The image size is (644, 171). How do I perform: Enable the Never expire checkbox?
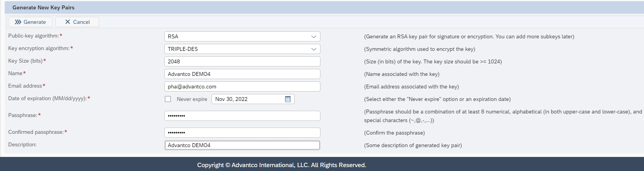click(x=168, y=99)
